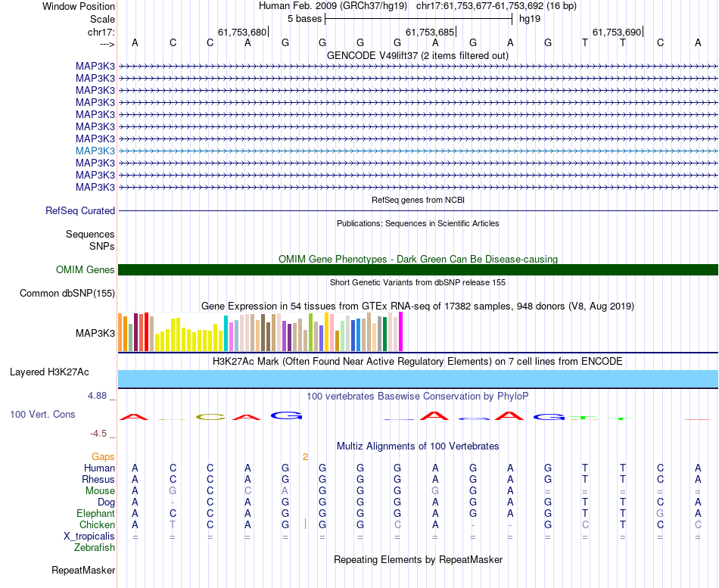Open 'RefSeq genes from NCBI' track title

pyautogui.click(x=418, y=200)
